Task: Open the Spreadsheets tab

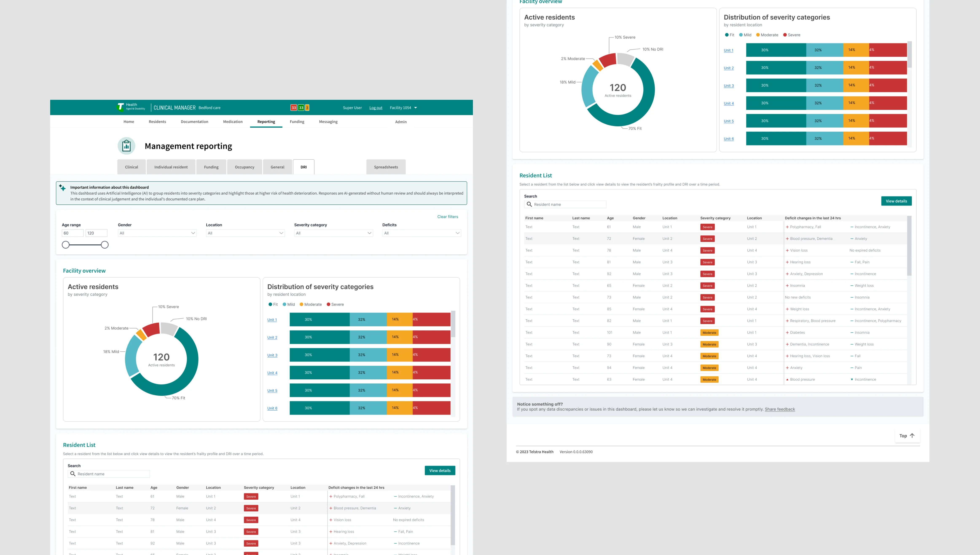Action: tap(386, 167)
